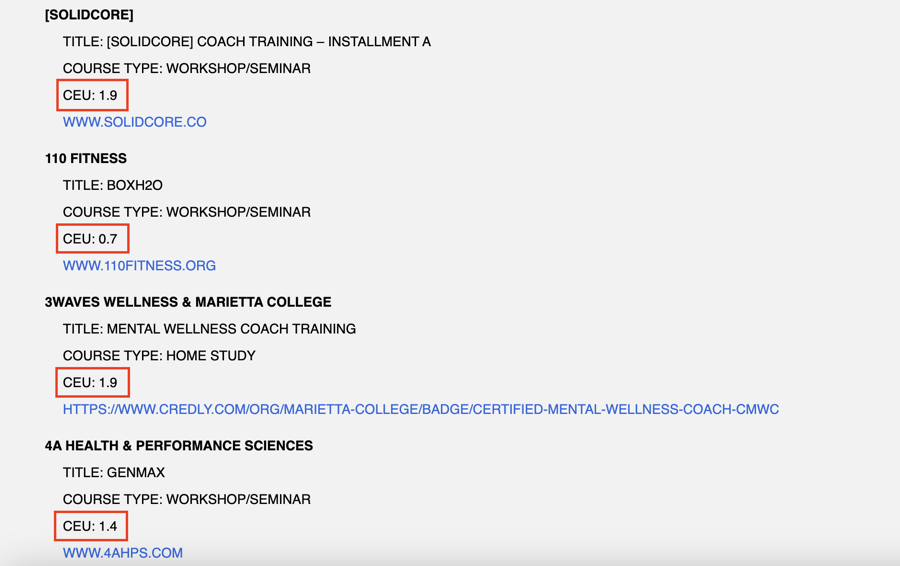Click the CEU 1.9 box under [SOLIDCORE]
The image size is (900, 566).
point(91,96)
